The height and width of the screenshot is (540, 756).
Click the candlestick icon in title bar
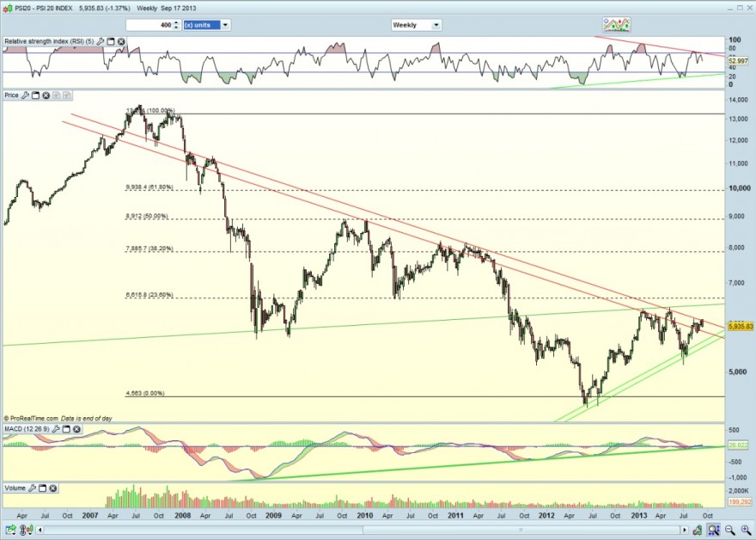click(x=8, y=9)
